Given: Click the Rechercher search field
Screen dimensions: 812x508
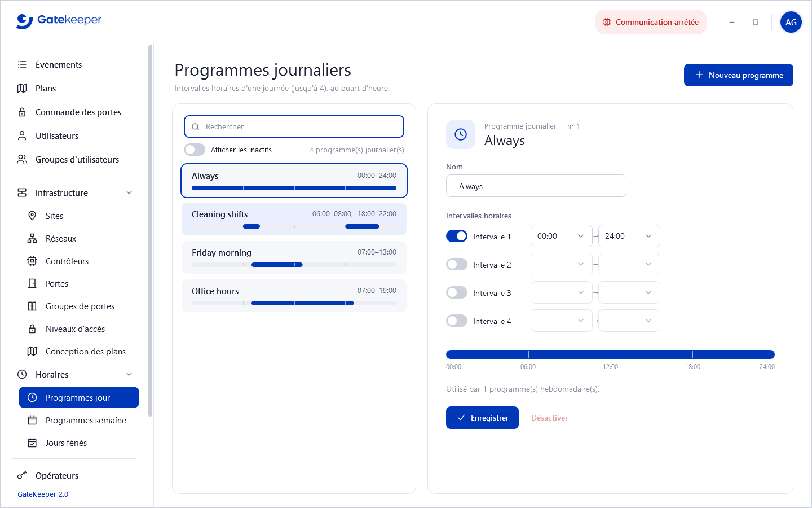Looking at the screenshot, I should tap(294, 126).
